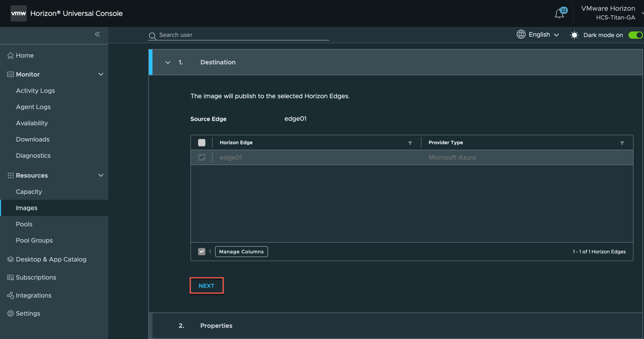Click the Home house icon

[x=10, y=55]
